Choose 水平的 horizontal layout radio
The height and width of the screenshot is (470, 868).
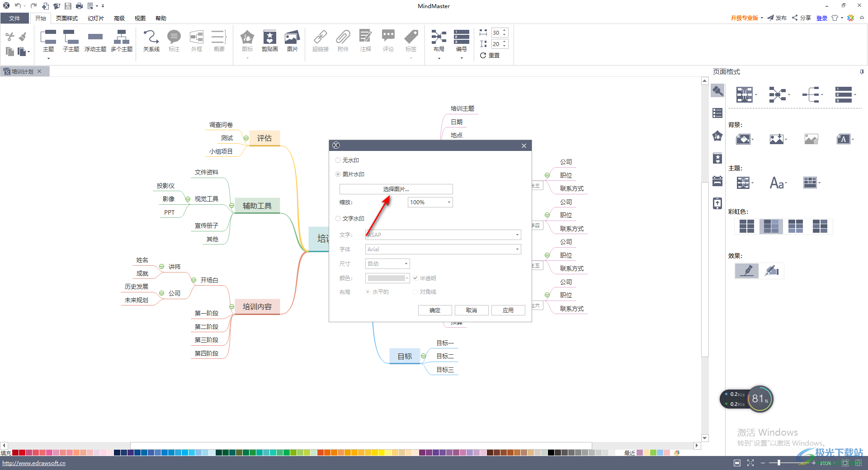click(x=368, y=292)
